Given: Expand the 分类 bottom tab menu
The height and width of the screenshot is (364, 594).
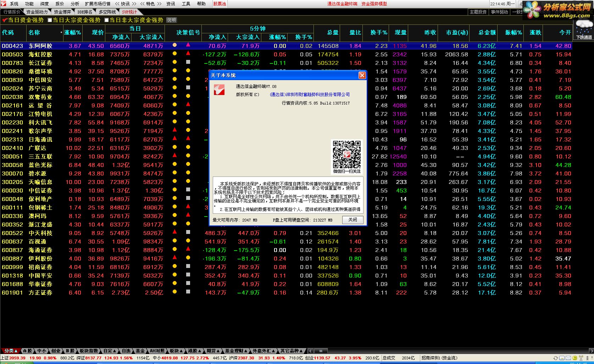Looking at the screenshot, I should coord(11,351).
